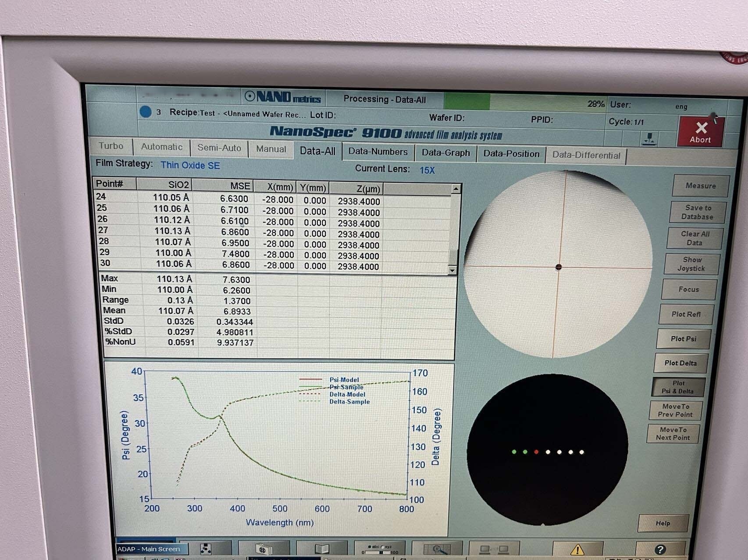
Task: Click the data table scroll down arrow
Action: (453, 271)
